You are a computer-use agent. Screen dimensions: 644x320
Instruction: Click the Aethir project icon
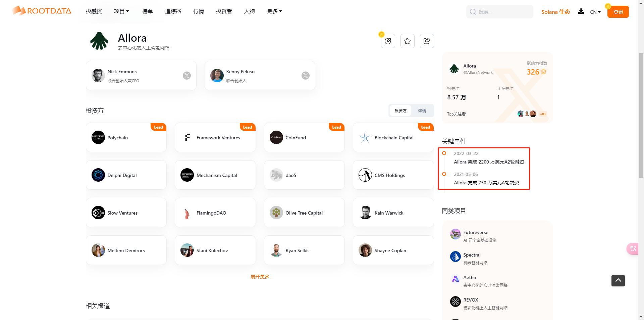(x=455, y=279)
